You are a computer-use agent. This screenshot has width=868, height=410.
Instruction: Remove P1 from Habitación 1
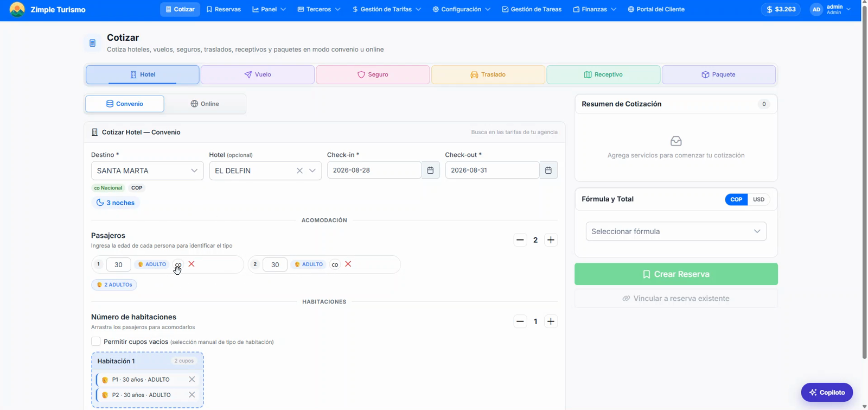tap(192, 380)
